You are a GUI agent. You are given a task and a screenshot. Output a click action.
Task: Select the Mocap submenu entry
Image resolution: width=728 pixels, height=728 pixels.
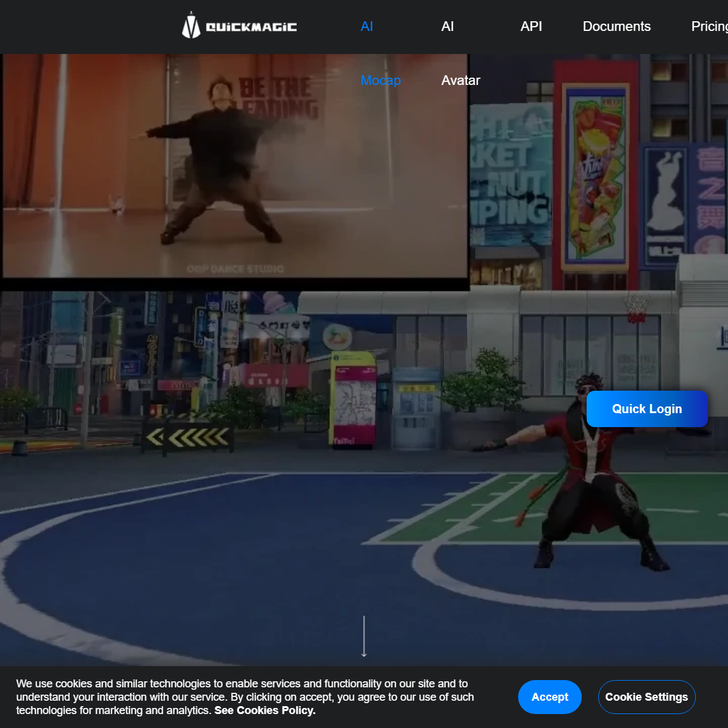(380, 80)
